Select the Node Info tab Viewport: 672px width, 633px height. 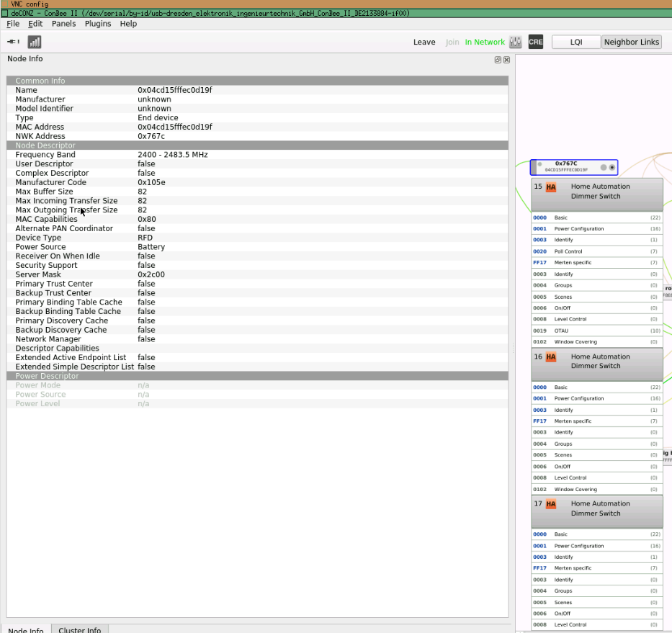(26, 629)
